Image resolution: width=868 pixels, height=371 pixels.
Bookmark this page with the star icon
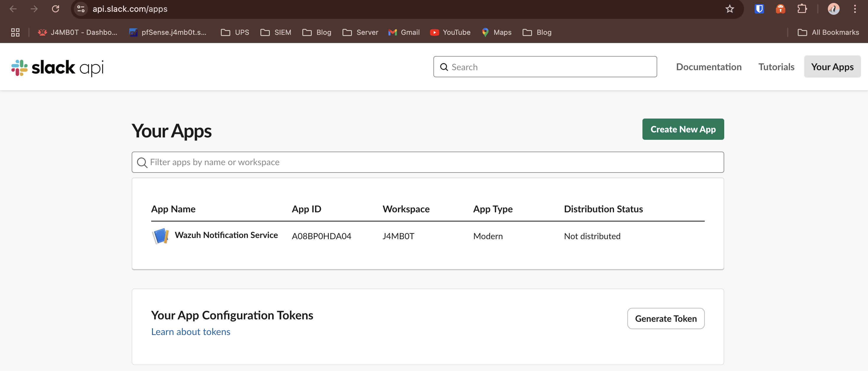click(x=730, y=9)
